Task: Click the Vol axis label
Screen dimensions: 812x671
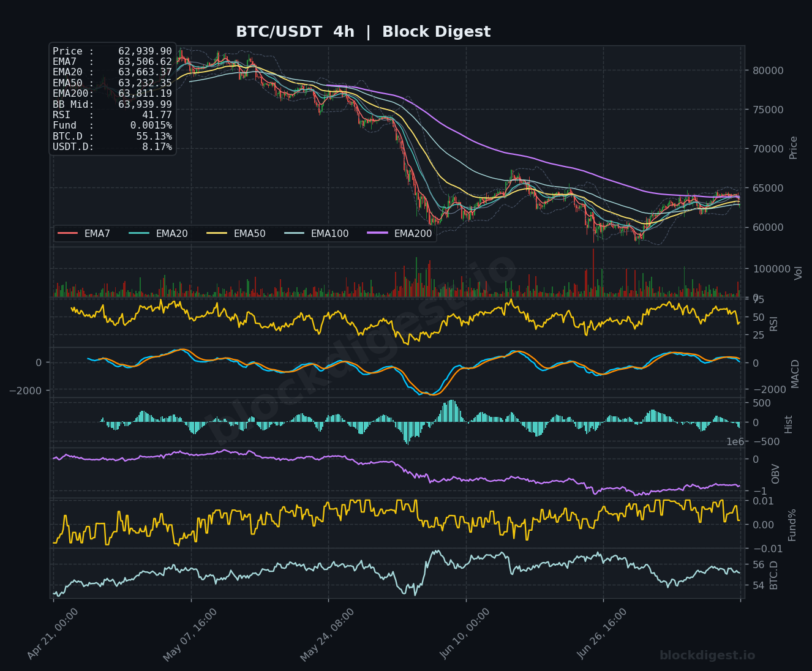Action: point(798,273)
